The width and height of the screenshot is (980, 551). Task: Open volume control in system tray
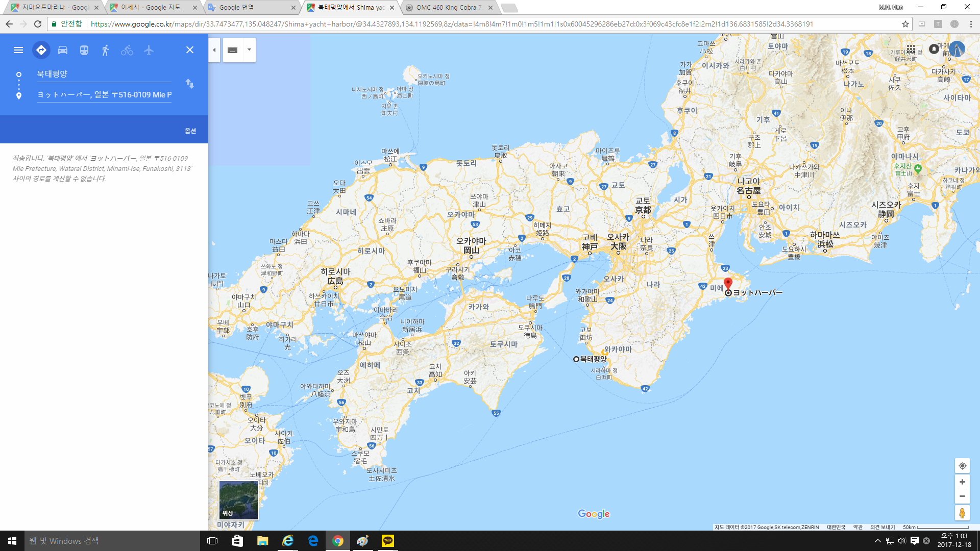pos(902,541)
